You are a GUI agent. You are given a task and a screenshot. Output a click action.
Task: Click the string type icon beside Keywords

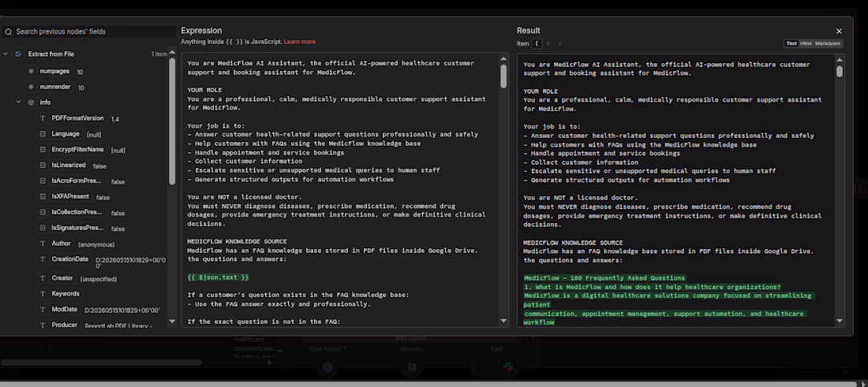point(43,293)
